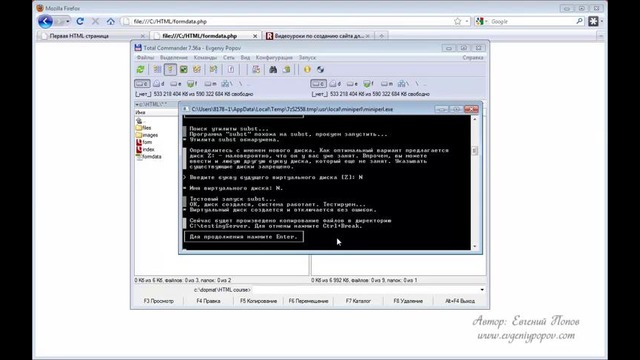Screen dimensions: 640x360
Task: Click the F8 Удаление button
Action: pyautogui.click(x=408, y=301)
